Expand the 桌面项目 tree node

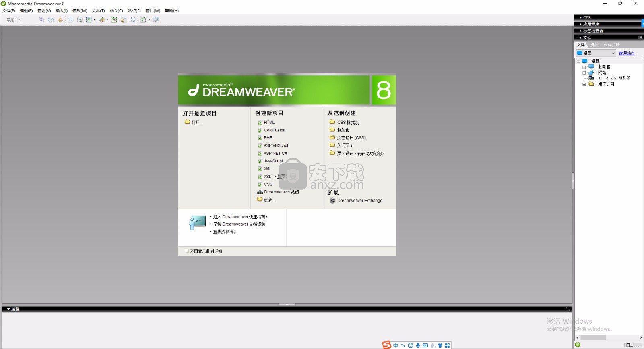pos(584,84)
